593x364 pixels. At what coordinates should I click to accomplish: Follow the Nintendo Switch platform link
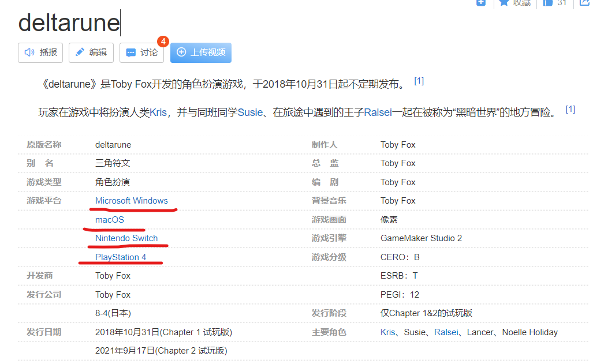[126, 238]
